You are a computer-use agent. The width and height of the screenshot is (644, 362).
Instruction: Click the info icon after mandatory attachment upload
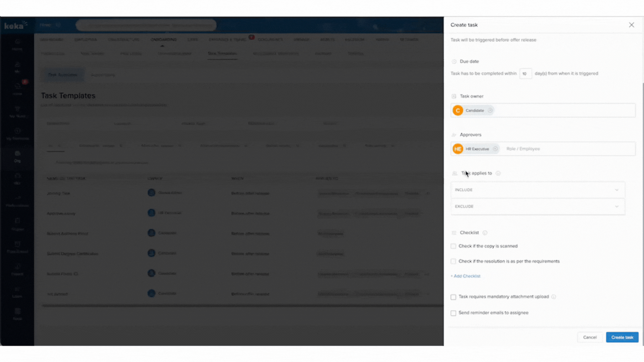[x=553, y=297]
